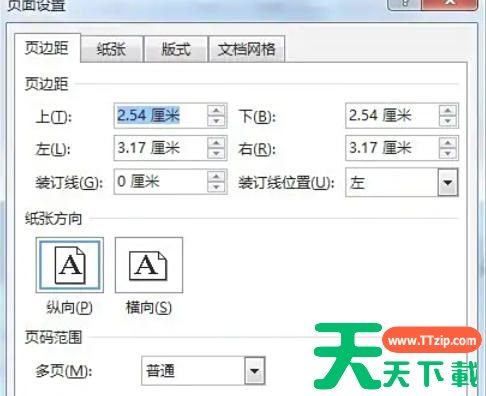Viewport: 486px width, 396px height.
Task: Decrease the right margin 右(R) value
Action: 448,153
